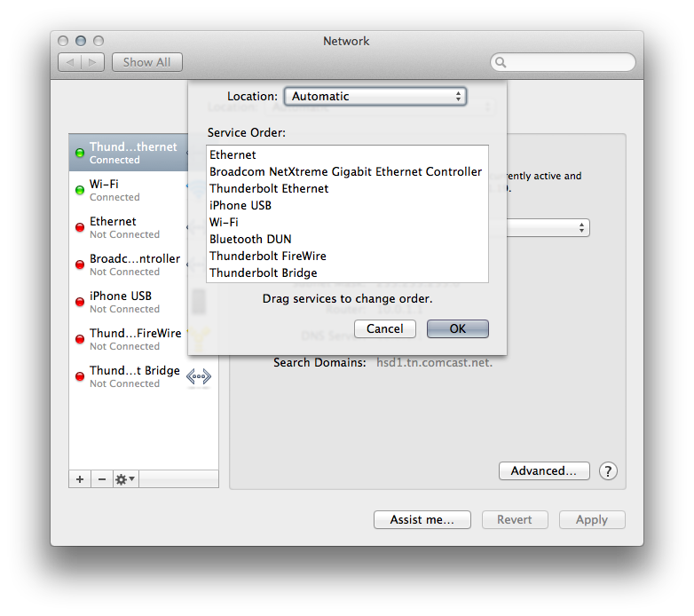Click into the search field
The width and height of the screenshot is (694, 616).
coord(563,62)
